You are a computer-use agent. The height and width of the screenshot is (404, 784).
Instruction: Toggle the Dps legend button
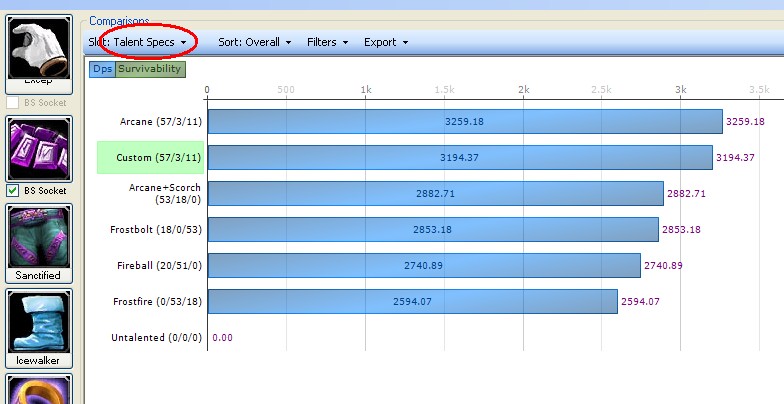click(102, 70)
